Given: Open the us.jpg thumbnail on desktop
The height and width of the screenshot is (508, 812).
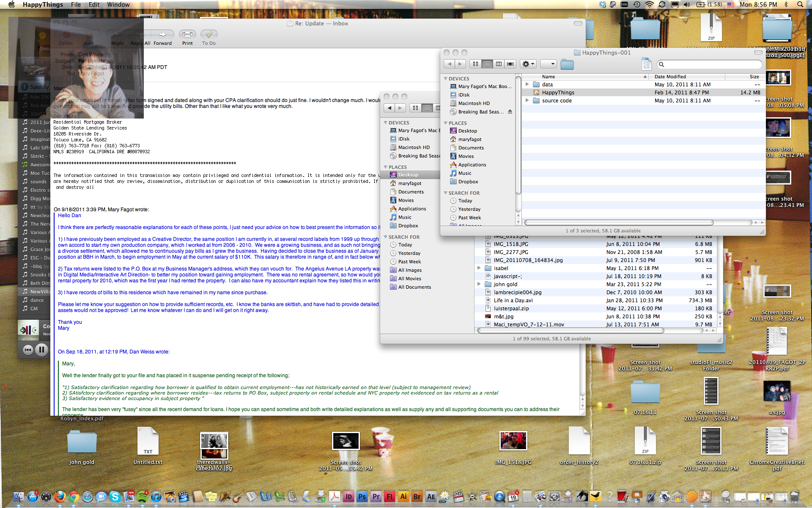Looking at the screenshot, I should click(777, 391).
